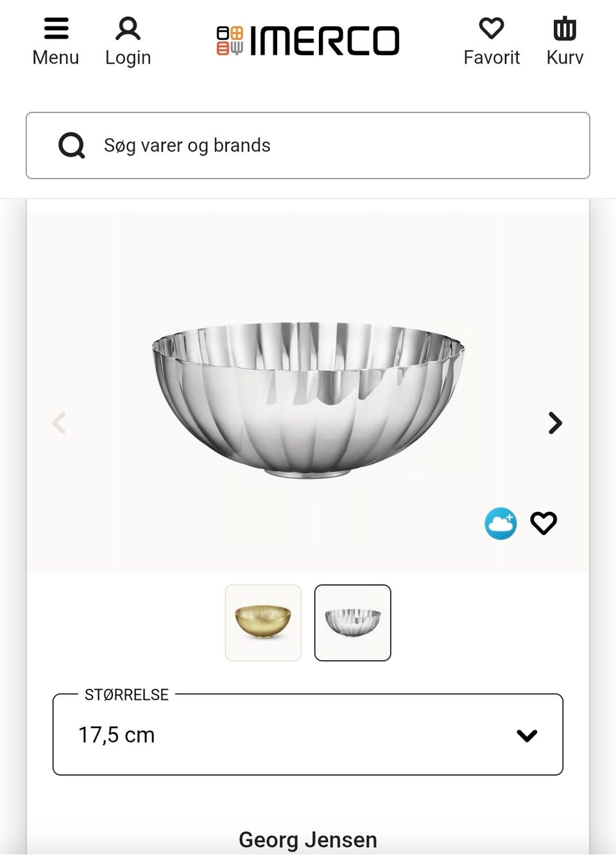The height and width of the screenshot is (856, 616).
Task: Select the gold bowl thumbnail
Action: click(263, 622)
